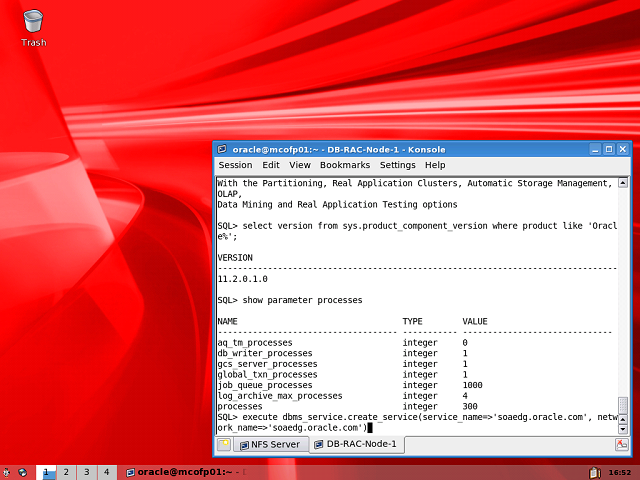Switch to virtual desktop 3
640x480 pixels.
tap(87, 472)
